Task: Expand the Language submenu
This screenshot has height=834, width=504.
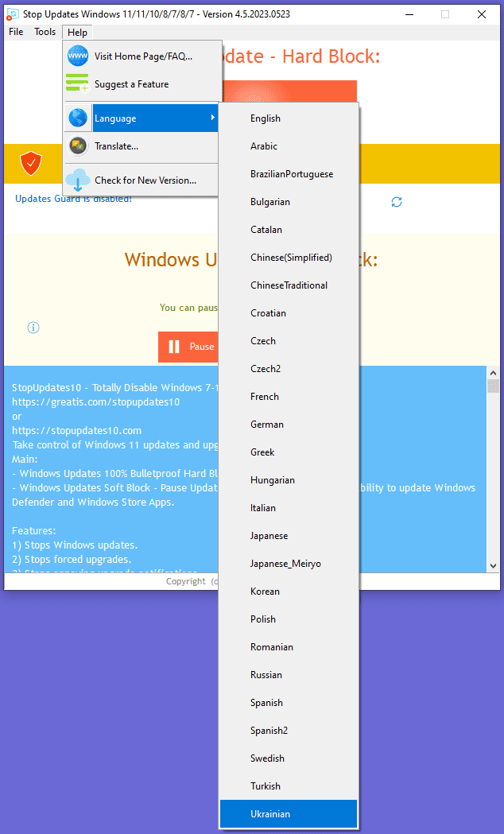Action: click(142, 118)
